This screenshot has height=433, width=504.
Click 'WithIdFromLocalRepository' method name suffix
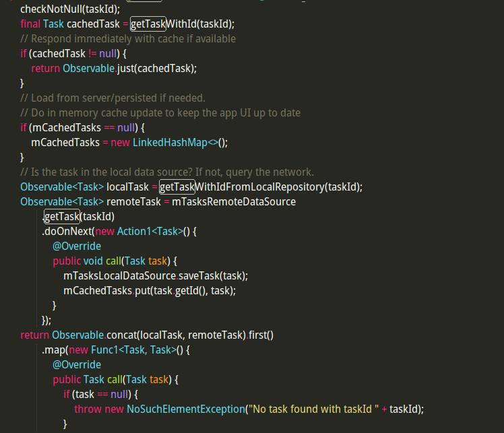pyautogui.click(x=259, y=187)
